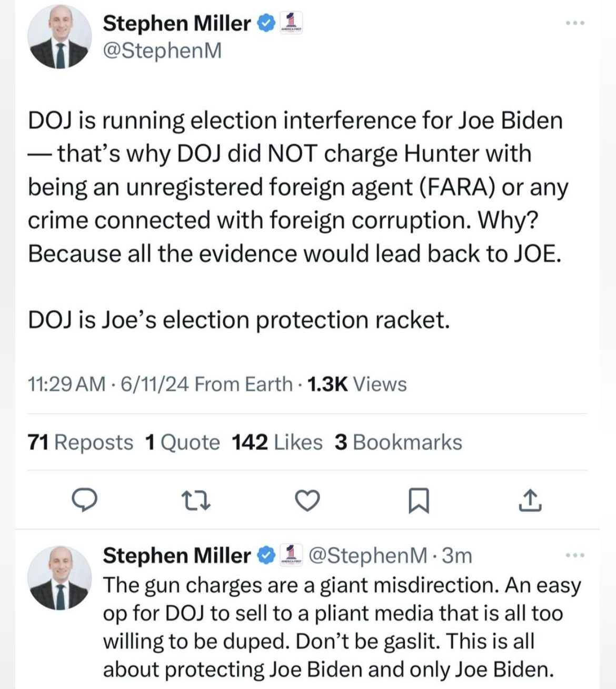Like the tweet with the heart icon
This screenshot has height=689, width=616.
(x=307, y=500)
